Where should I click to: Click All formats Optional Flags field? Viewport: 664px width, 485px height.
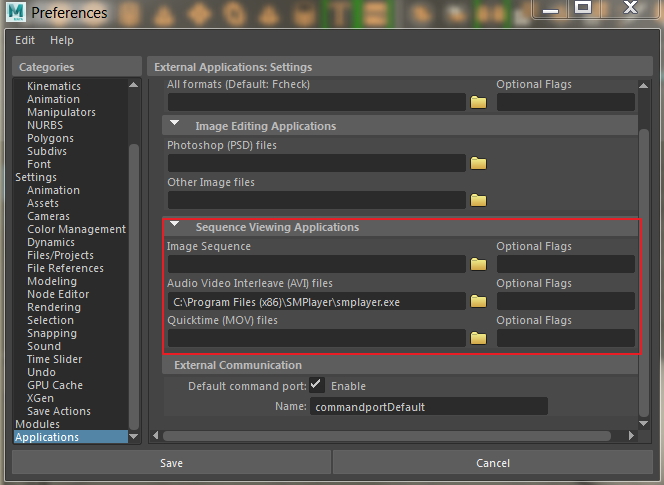(x=566, y=102)
